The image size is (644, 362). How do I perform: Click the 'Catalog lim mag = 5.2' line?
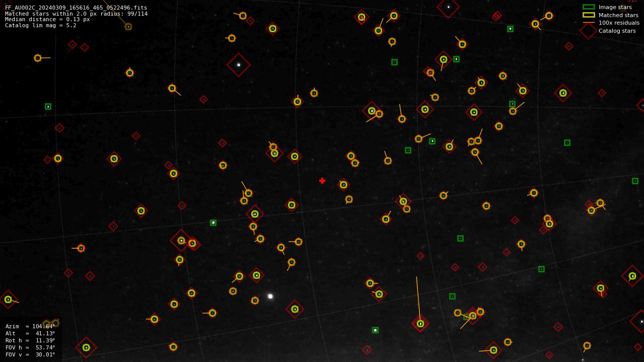pos(41,25)
